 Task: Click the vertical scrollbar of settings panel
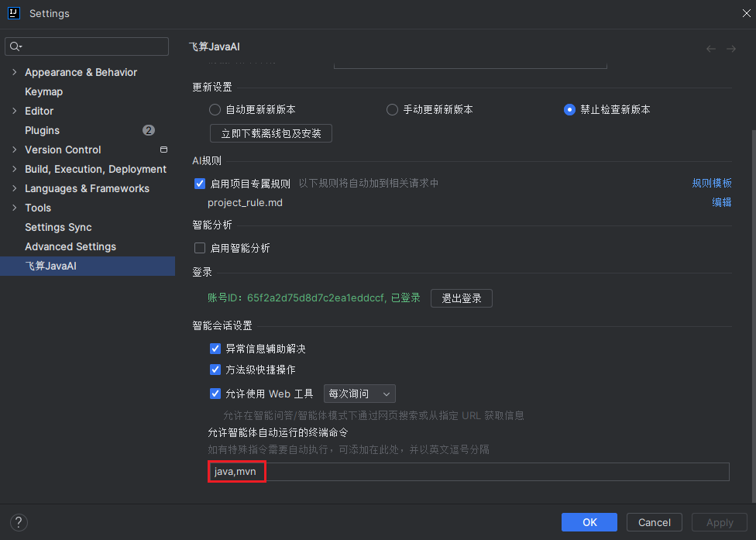[x=753, y=316]
